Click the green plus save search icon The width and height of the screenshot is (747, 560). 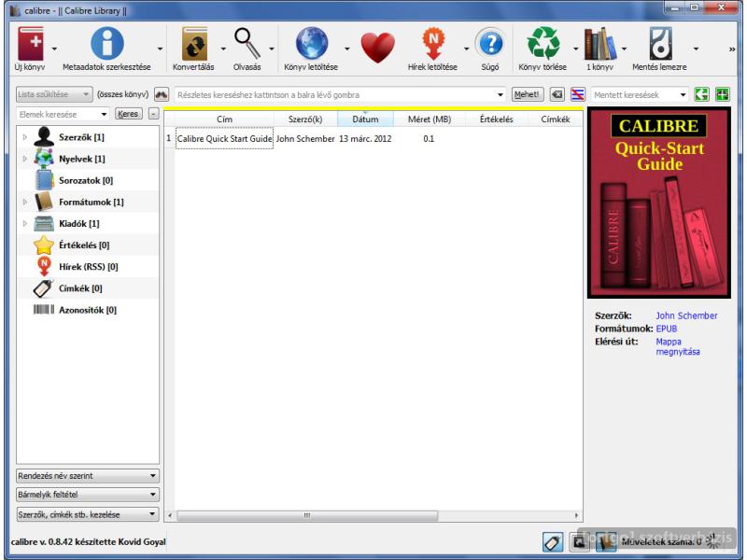[722, 94]
